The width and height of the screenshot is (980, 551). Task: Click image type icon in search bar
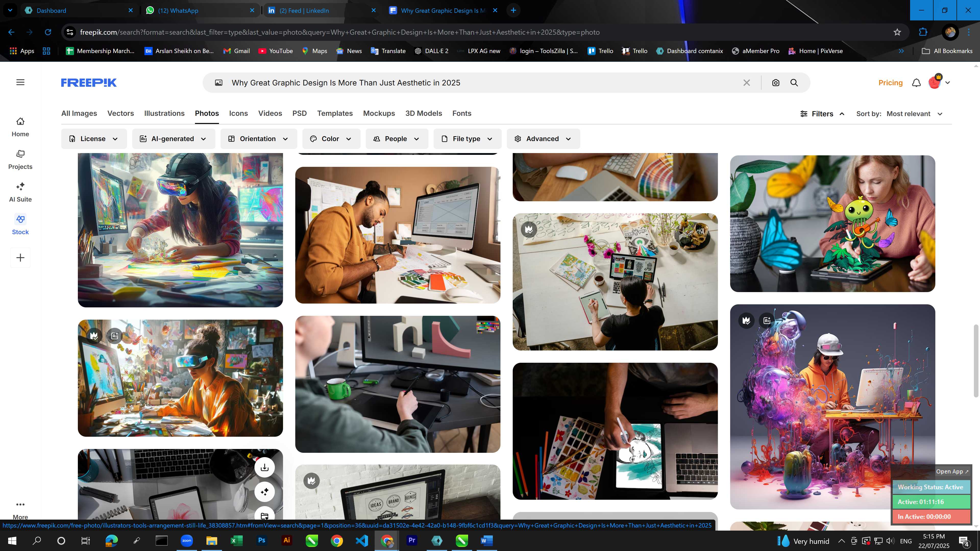pos(219,82)
